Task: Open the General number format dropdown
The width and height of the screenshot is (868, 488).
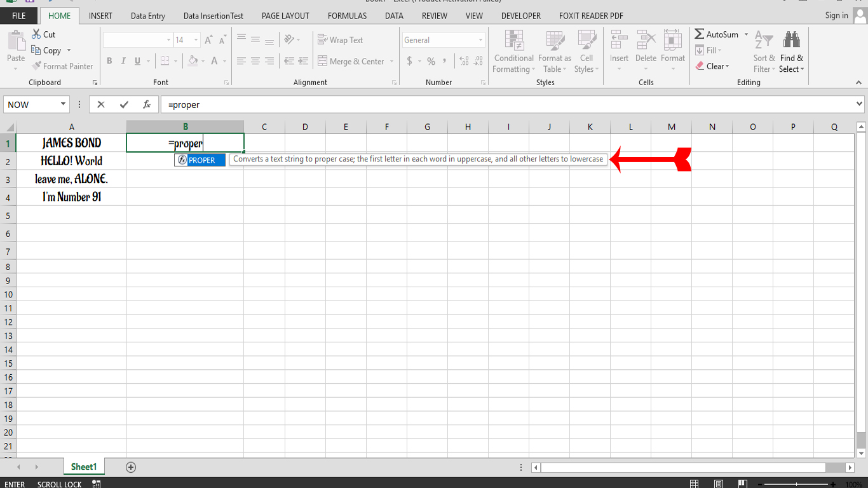Action: coord(480,40)
